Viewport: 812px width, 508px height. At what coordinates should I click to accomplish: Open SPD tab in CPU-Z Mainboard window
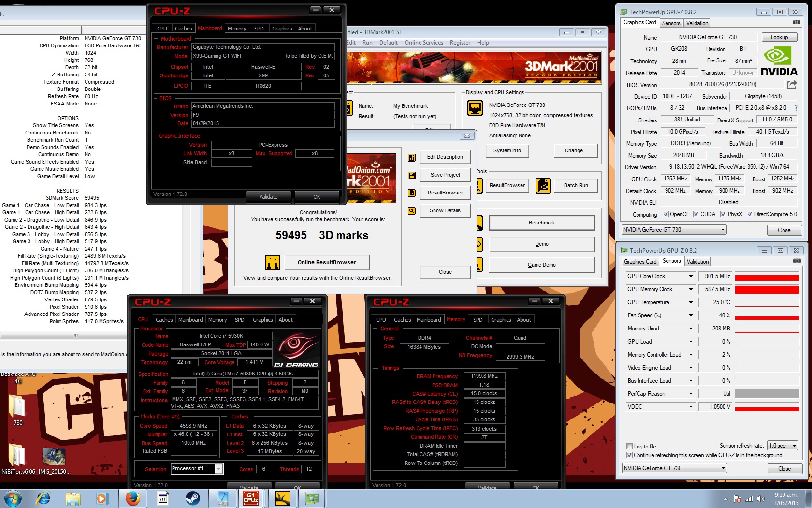point(259,29)
